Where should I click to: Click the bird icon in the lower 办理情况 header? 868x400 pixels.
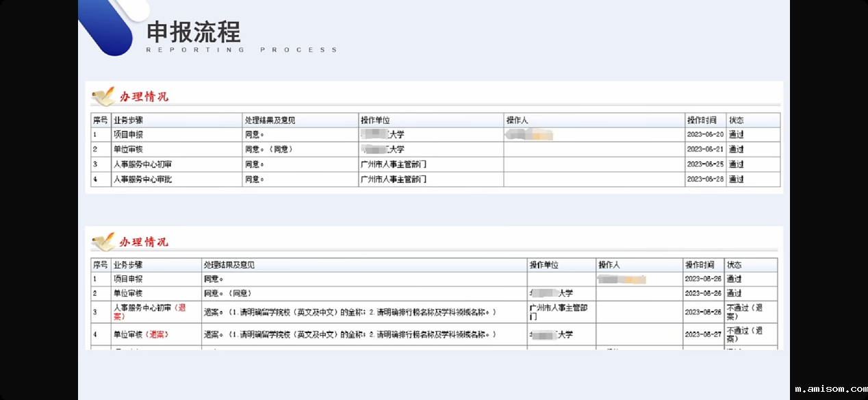coord(103,242)
